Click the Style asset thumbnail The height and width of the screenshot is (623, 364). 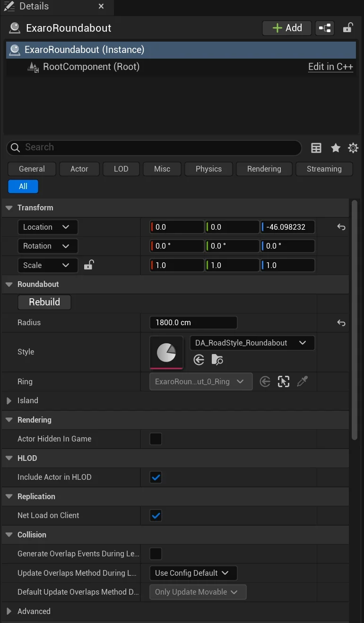click(x=166, y=352)
